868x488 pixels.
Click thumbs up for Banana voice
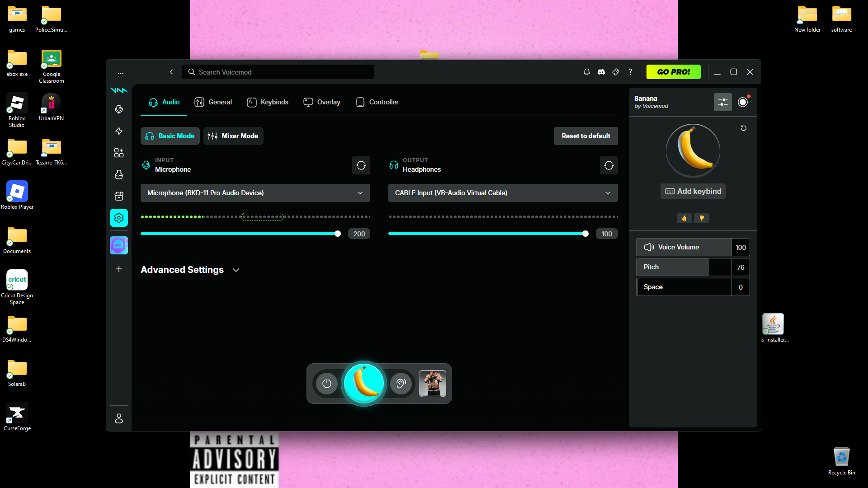pyautogui.click(x=684, y=218)
